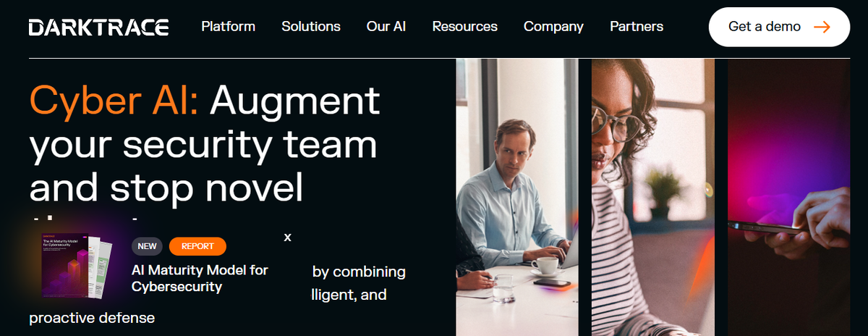Viewport: 868px width, 336px height.
Task: Click the orange Cyber AI: headline text
Action: click(114, 100)
